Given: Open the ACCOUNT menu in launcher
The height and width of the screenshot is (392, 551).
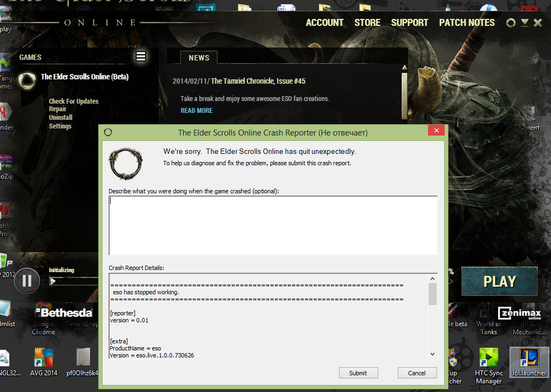Looking at the screenshot, I should pyautogui.click(x=324, y=23).
